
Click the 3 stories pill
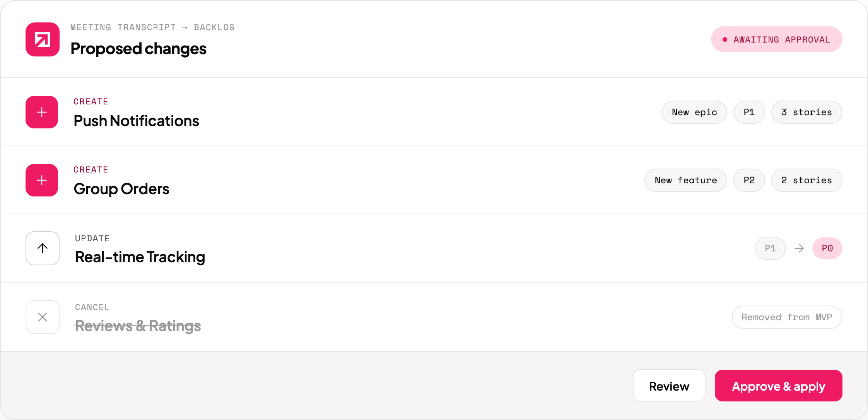(x=807, y=112)
